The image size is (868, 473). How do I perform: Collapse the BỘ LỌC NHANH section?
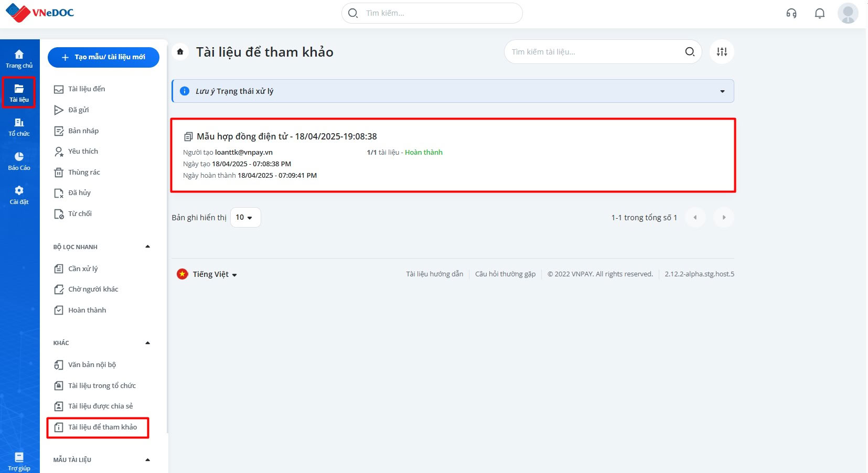147,246
